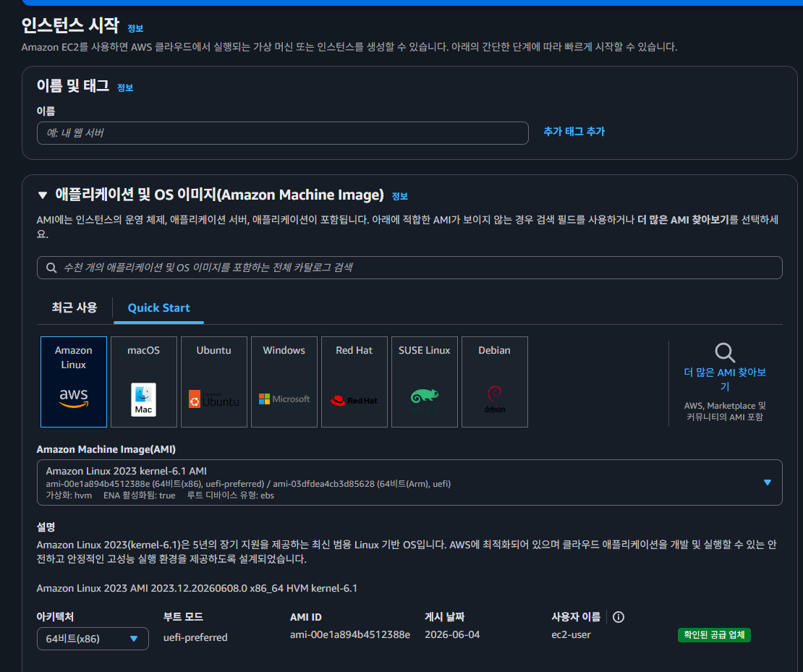Click the 확인된 공급 업체 badge
803x672 pixels.
click(x=714, y=635)
